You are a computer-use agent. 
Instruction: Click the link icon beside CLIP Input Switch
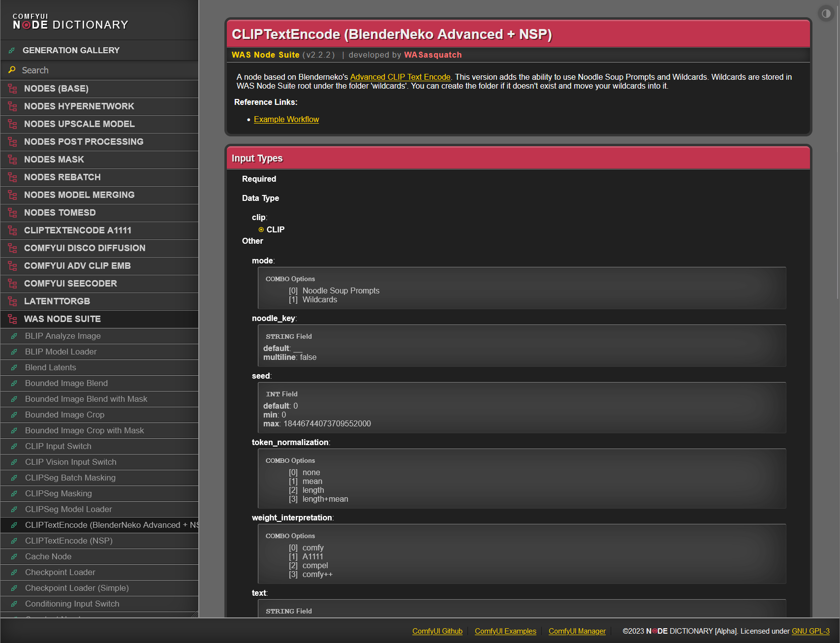click(14, 446)
